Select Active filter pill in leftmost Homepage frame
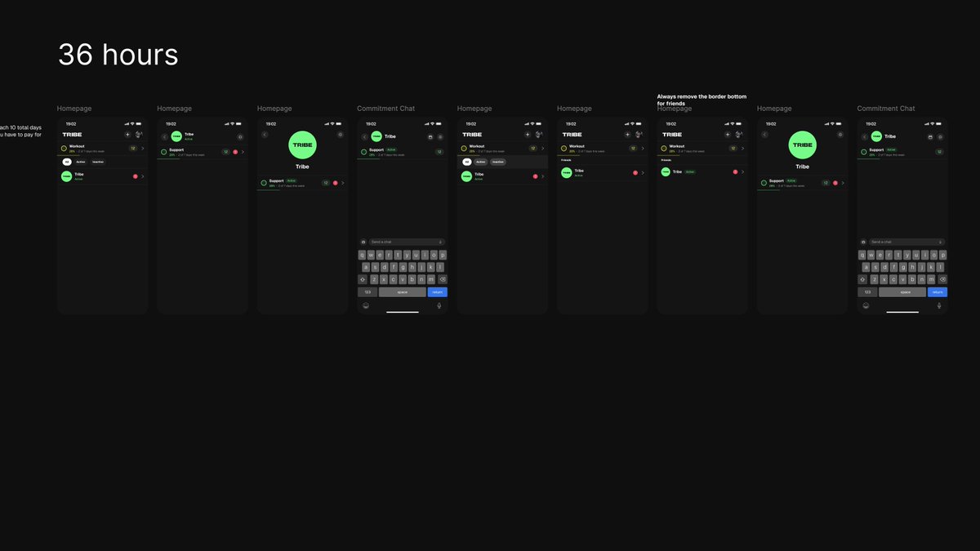 81,162
